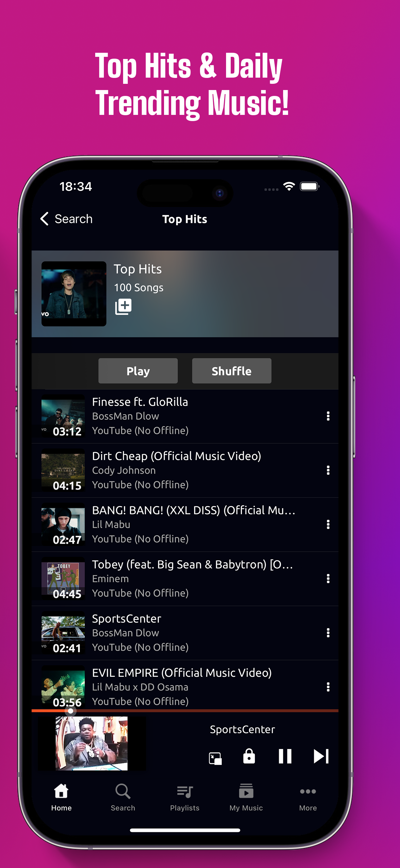This screenshot has width=400, height=868.
Task: Tap the battery status icon
Action: click(x=309, y=186)
